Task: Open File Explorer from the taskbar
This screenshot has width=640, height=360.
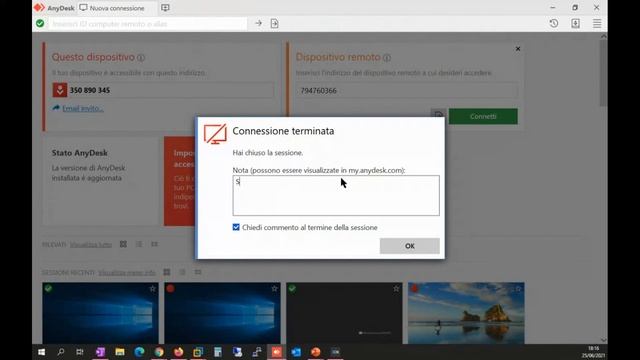Action: 120,352
